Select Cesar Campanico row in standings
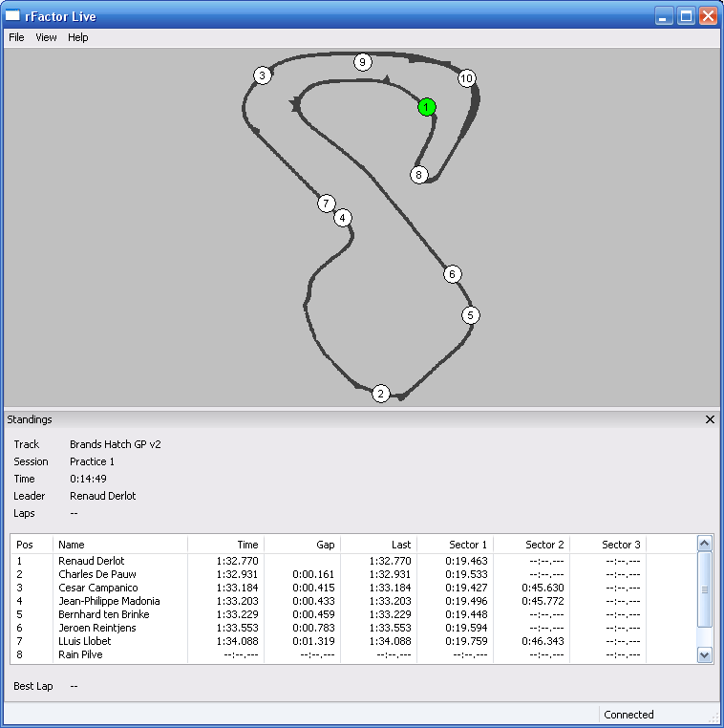 click(98, 588)
